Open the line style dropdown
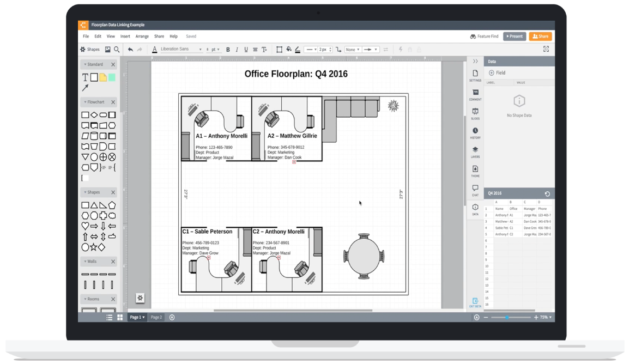Viewport: 629px width, 364px height. 311,50
